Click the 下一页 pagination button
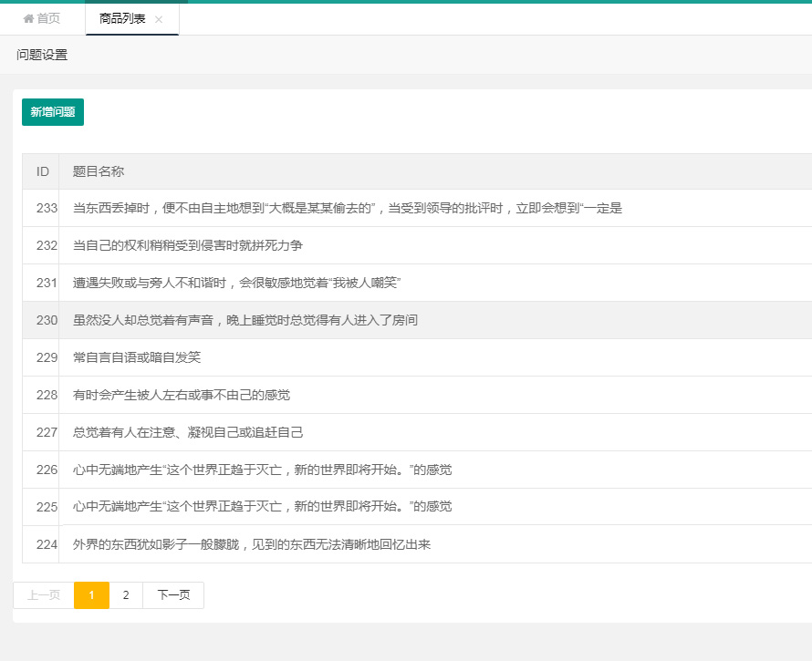Viewport: 812px width, 661px height. [x=173, y=595]
